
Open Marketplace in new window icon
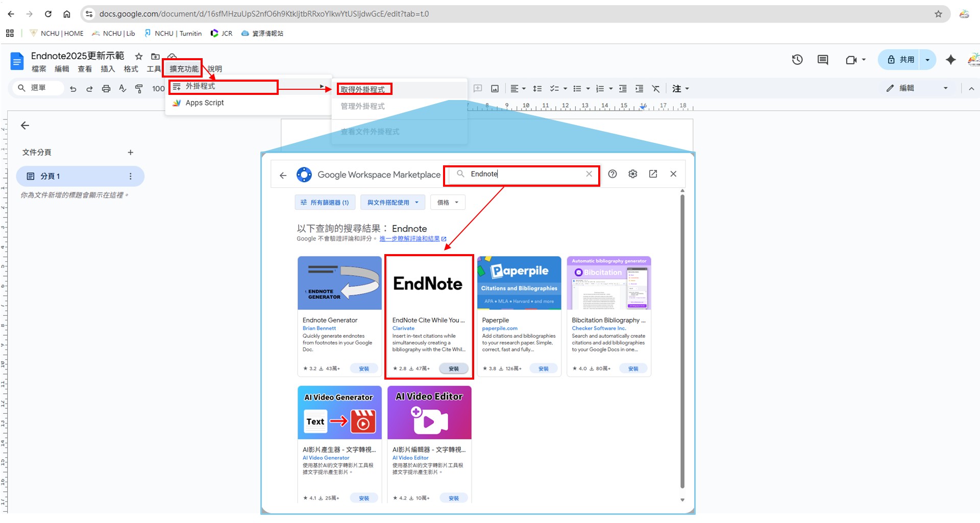653,174
